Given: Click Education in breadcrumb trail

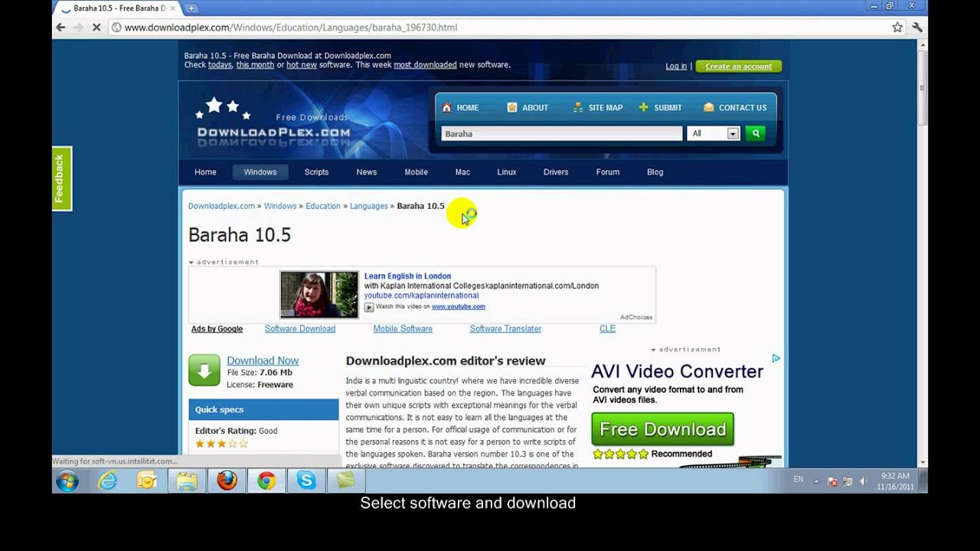Looking at the screenshot, I should pyautogui.click(x=323, y=206).
